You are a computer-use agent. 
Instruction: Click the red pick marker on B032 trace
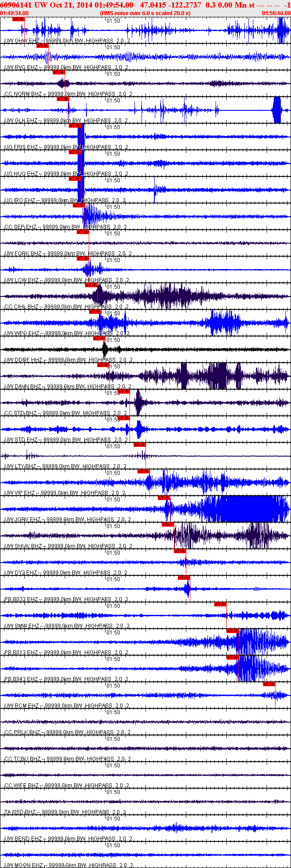pos(184,578)
